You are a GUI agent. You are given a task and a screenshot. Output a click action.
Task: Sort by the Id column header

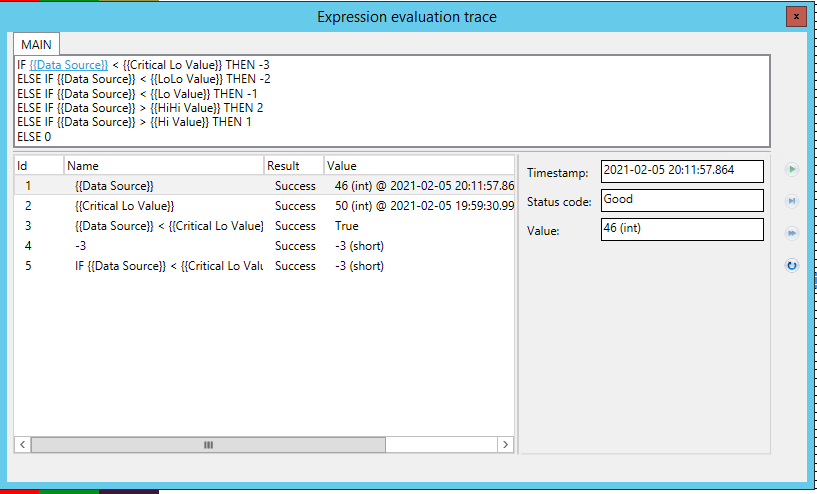point(38,166)
